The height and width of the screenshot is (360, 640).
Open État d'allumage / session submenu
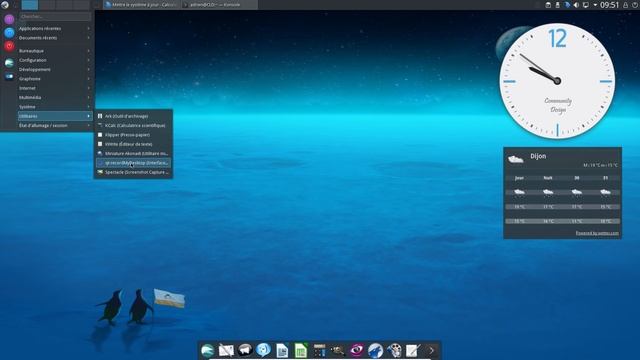pyautogui.click(x=55, y=126)
